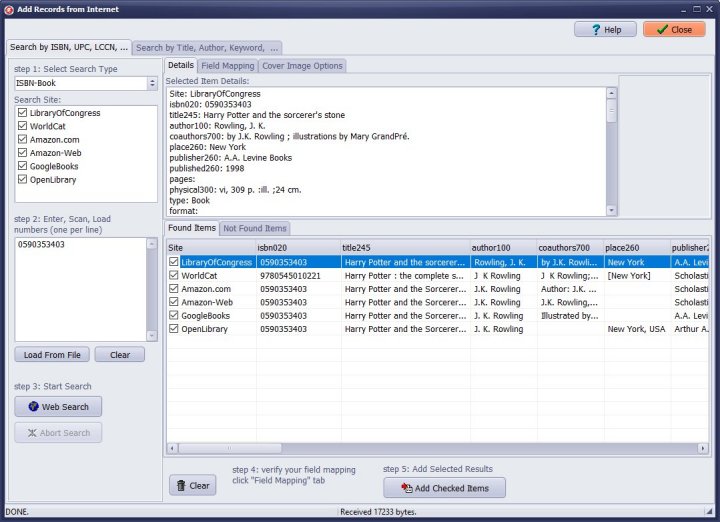Uncheck GoogleBooks result row checkbox

click(174, 315)
